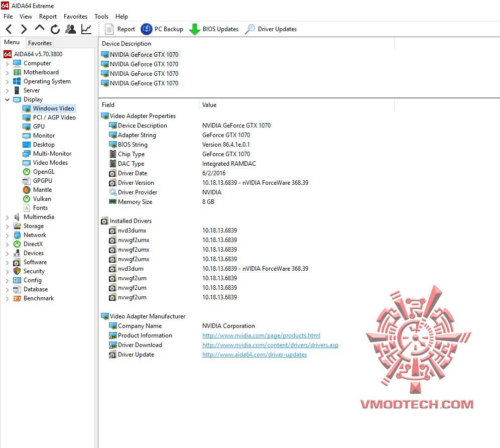Open the Report menu
The width and height of the screenshot is (500, 448).
point(48,16)
